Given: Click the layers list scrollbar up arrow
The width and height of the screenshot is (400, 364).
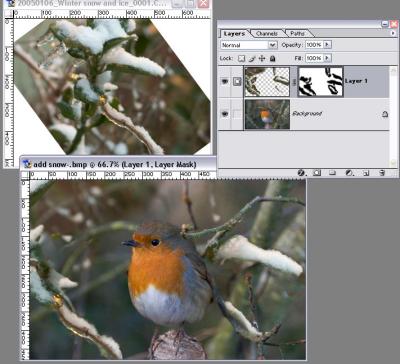Looking at the screenshot, I should (x=393, y=69).
